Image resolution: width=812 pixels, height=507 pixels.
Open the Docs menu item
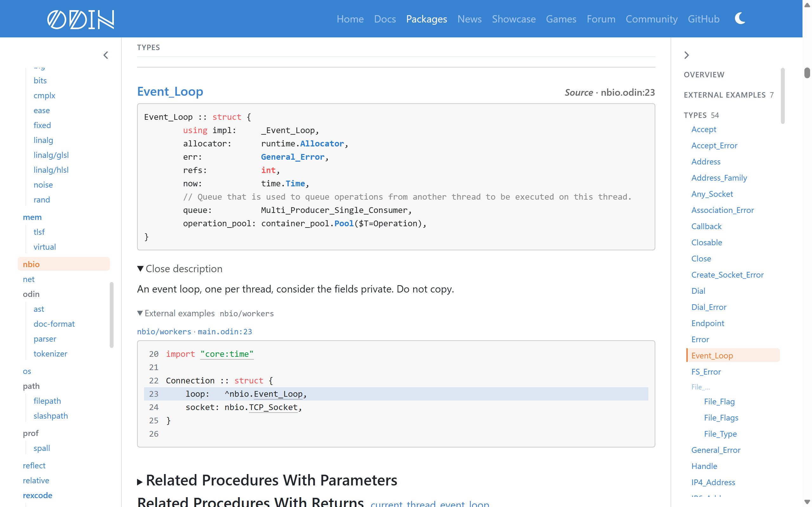385,19
